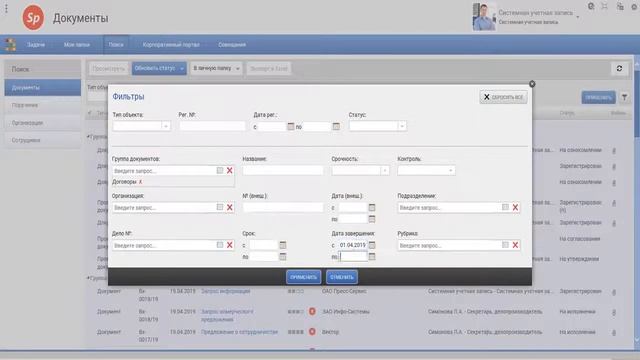Expand the Статус dropdown
This screenshot has height=360, width=640.
click(402, 126)
